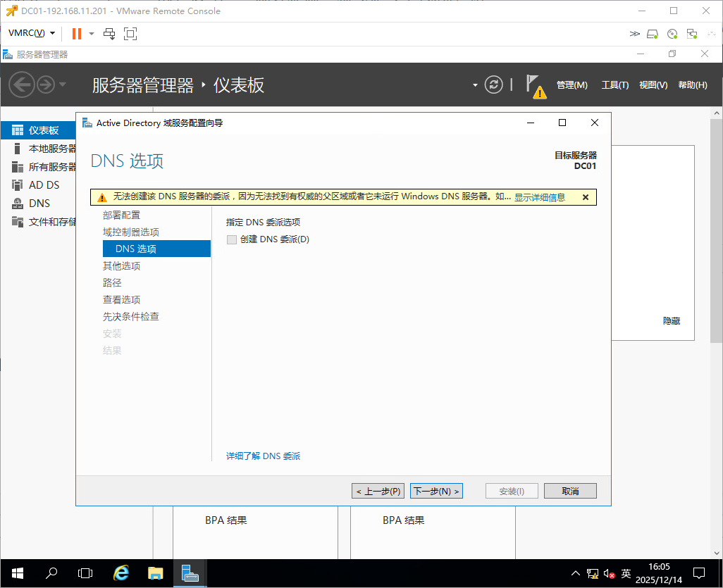Open 详细了解 DNS 委派 link

click(x=263, y=456)
